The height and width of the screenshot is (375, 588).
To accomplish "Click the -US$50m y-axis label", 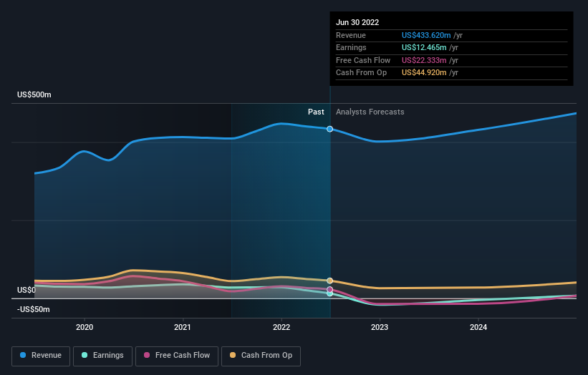I will (34, 309).
